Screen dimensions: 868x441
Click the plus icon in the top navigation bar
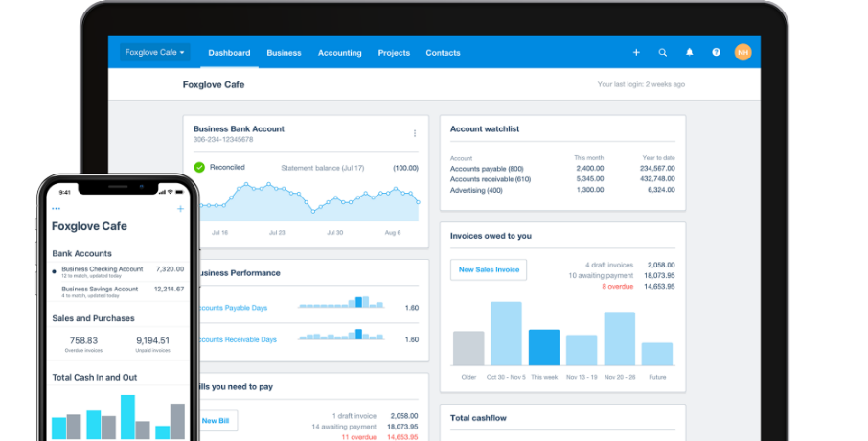click(x=636, y=53)
